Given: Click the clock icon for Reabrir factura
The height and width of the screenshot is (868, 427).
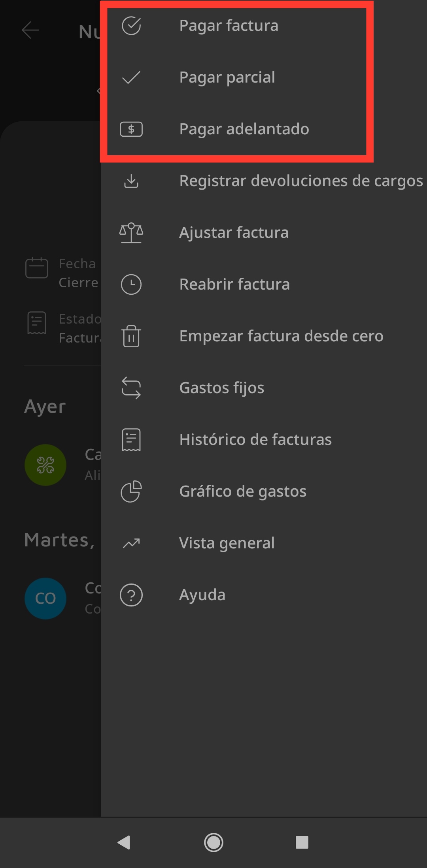Looking at the screenshot, I should [x=131, y=284].
